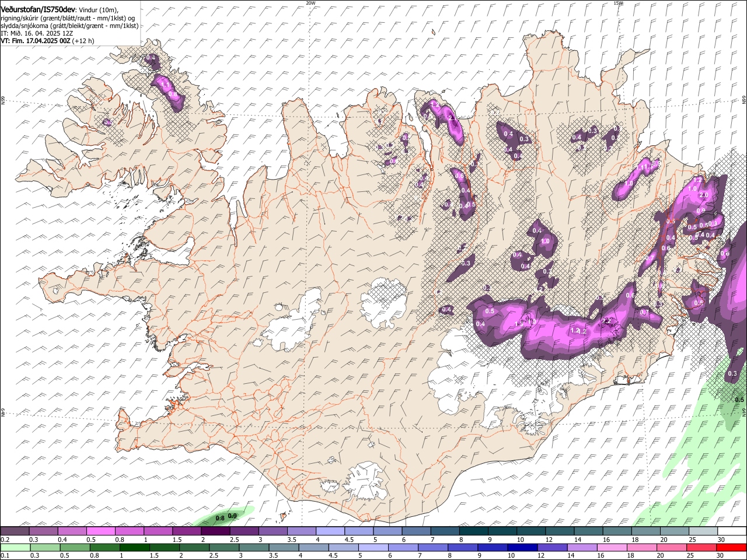Pick the palest green swatch at 0.1 lower scale
The height and width of the screenshot is (560, 747).
coord(15,547)
